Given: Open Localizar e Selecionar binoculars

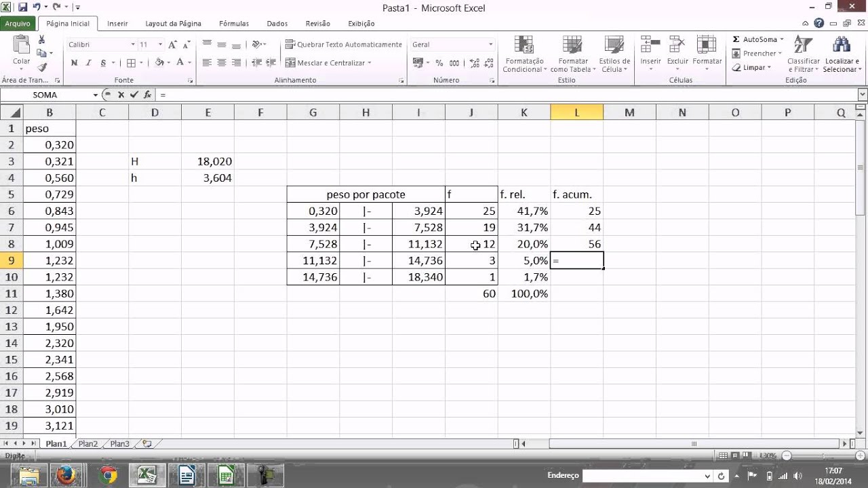Looking at the screenshot, I should point(841,54).
